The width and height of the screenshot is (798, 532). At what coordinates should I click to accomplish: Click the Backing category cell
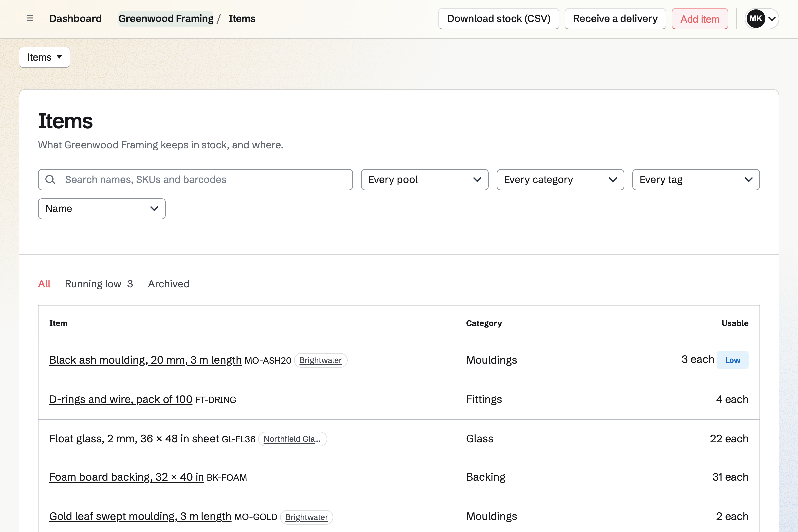pyautogui.click(x=486, y=477)
